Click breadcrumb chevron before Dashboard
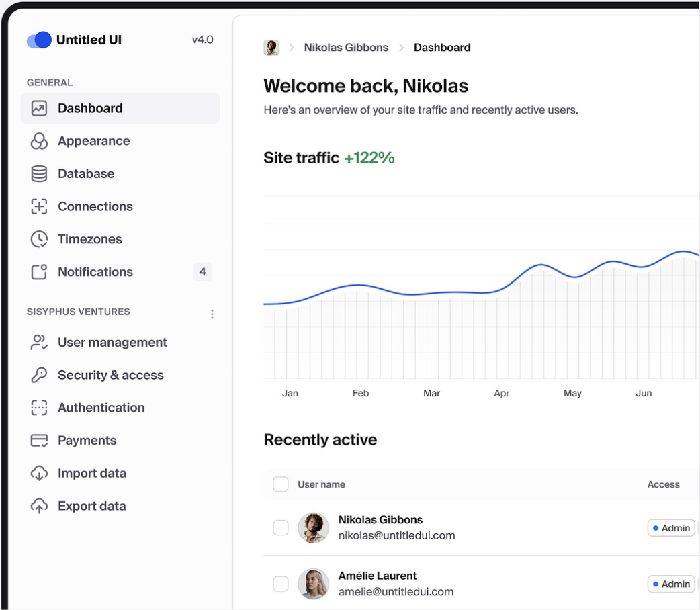 pyautogui.click(x=401, y=48)
